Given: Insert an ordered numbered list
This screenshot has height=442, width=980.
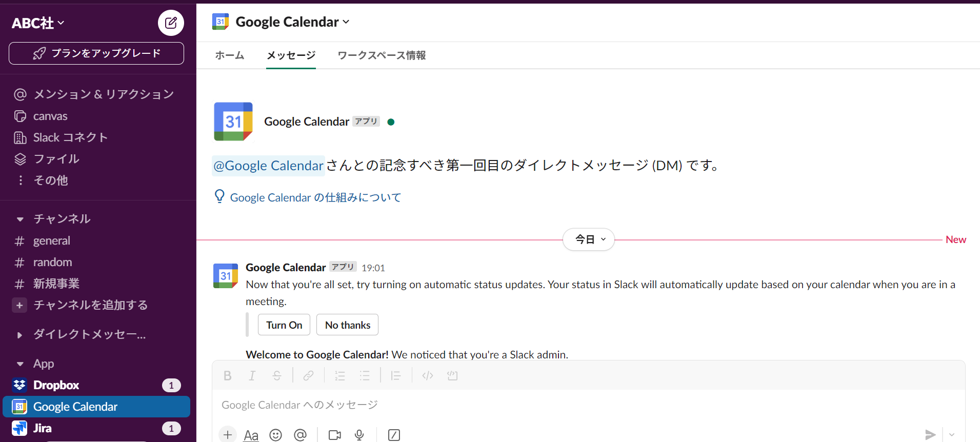Looking at the screenshot, I should pyautogui.click(x=340, y=376).
